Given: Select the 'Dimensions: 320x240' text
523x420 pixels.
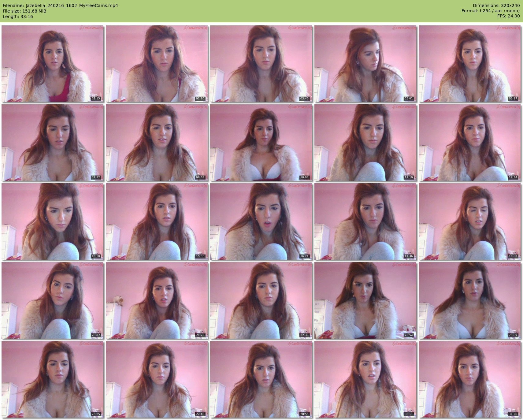Looking at the screenshot, I should click(x=496, y=6).
